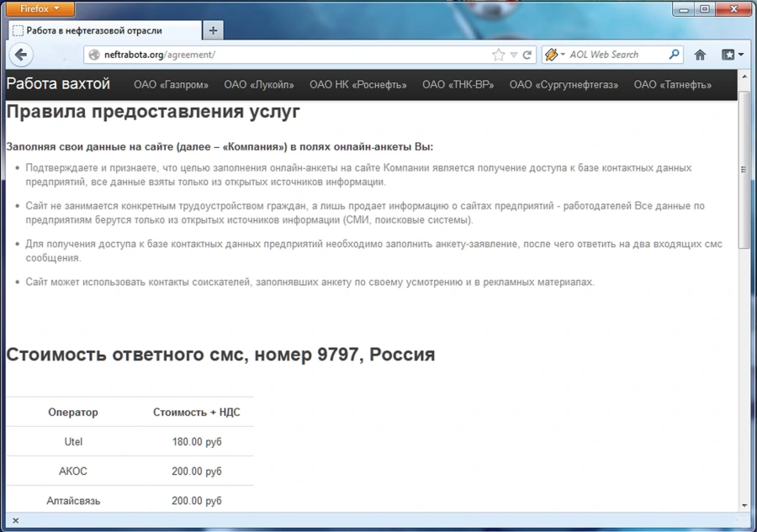The width and height of the screenshot is (757, 532).
Task: Click 'Стоимость ответного смс, номер 9797' heading
Action: coord(220,355)
